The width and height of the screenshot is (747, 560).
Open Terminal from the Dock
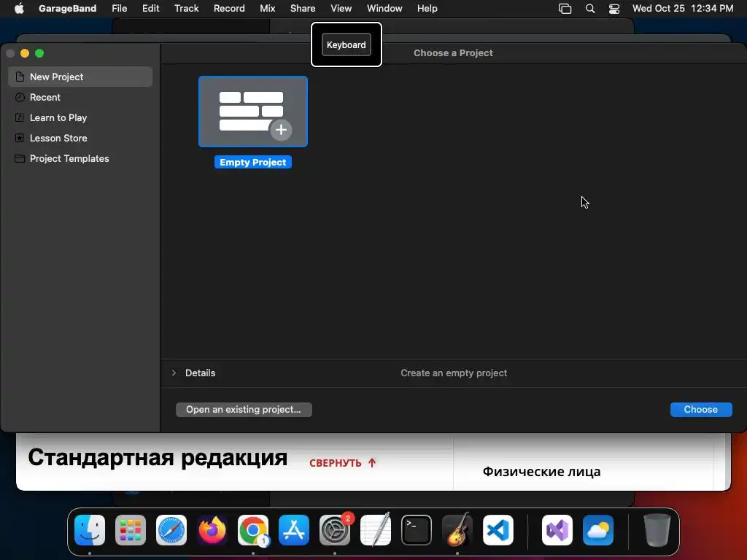coord(417,530)
